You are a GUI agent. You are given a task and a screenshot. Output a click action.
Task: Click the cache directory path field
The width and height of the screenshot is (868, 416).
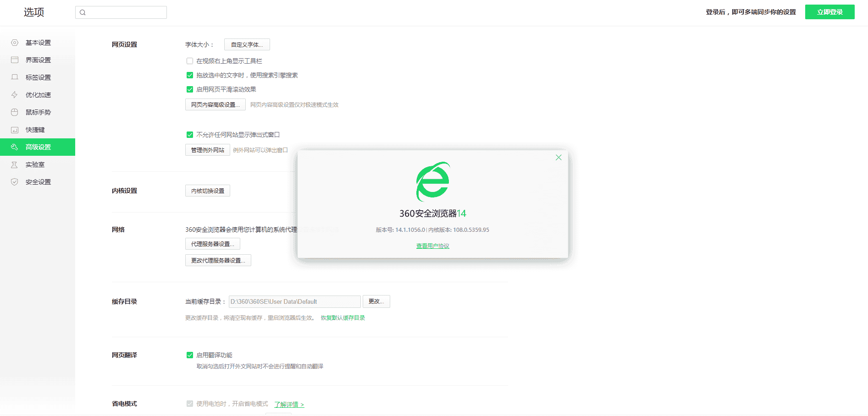[295, 301]
